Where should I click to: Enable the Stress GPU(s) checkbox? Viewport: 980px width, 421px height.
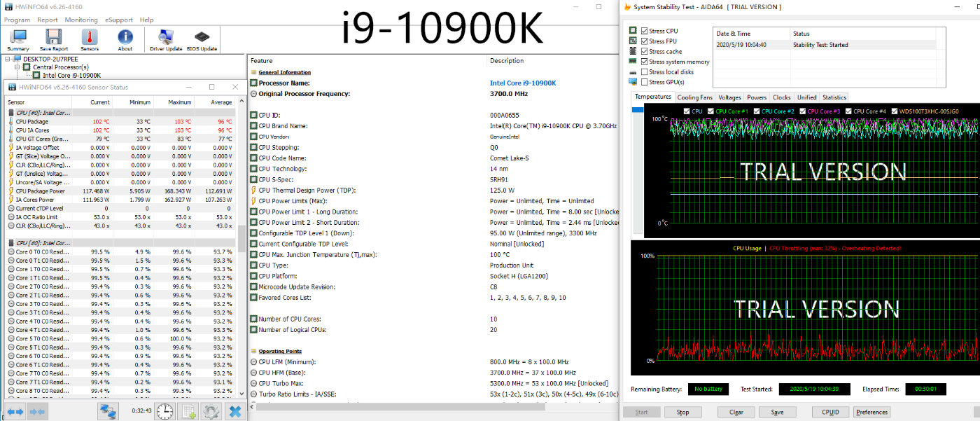tap(645, 82)
